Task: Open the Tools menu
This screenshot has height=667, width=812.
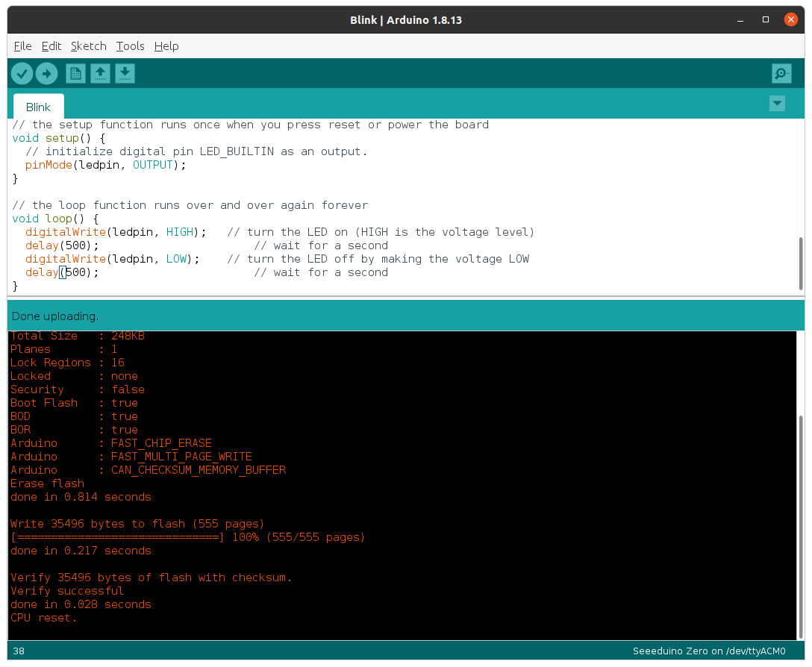Action: click(x=130, y=46)
